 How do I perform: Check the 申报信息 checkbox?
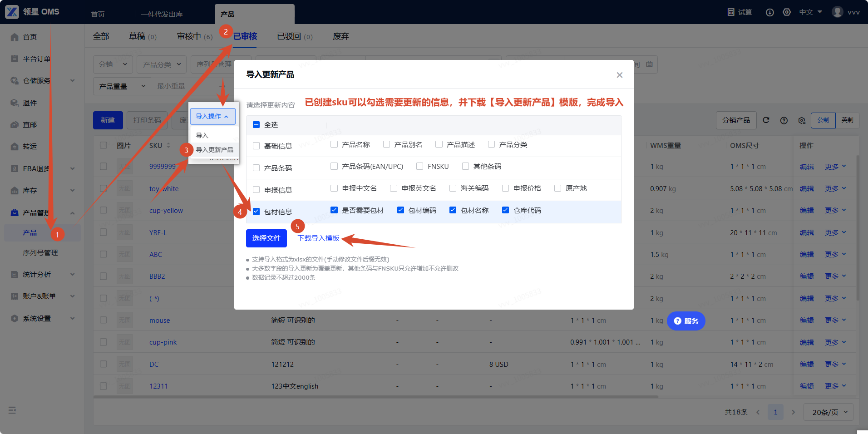(256, 190)
